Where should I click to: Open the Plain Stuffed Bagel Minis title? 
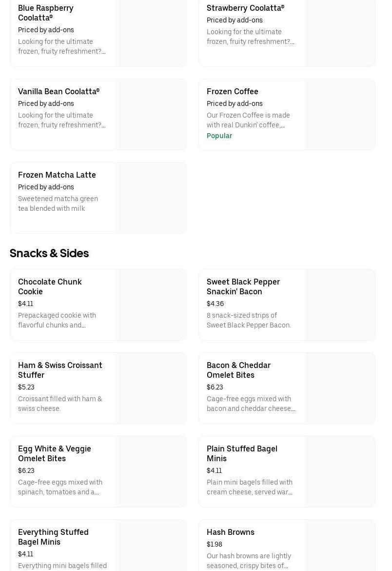(242, 453)
